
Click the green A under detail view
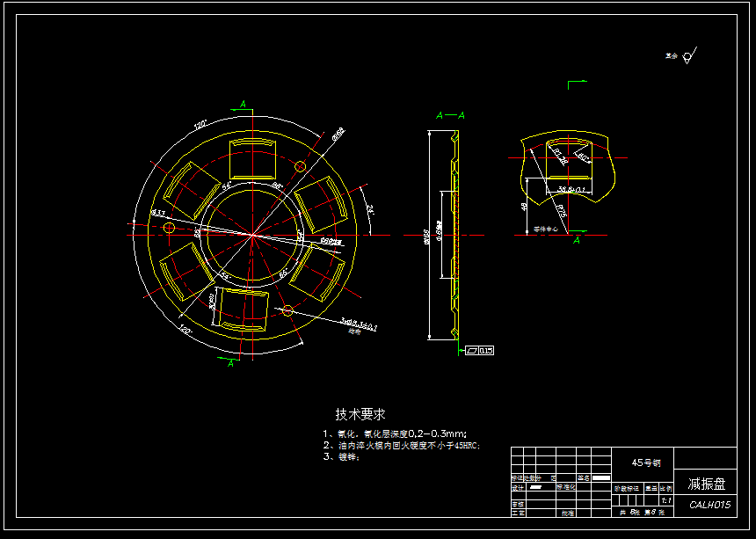576,240
